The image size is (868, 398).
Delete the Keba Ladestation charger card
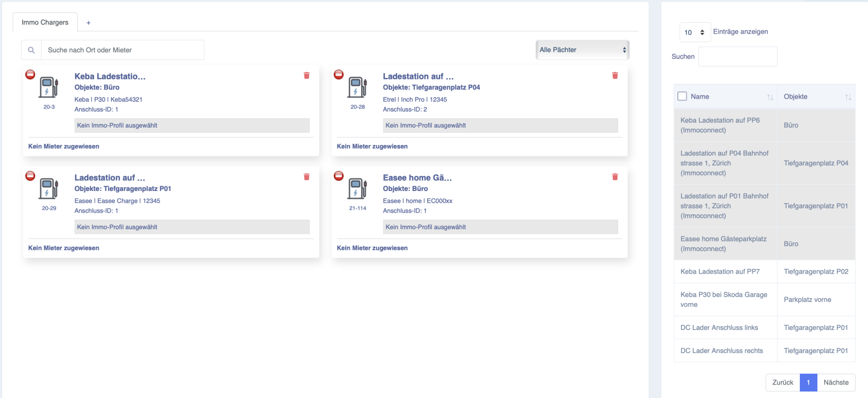click(306, 75)
